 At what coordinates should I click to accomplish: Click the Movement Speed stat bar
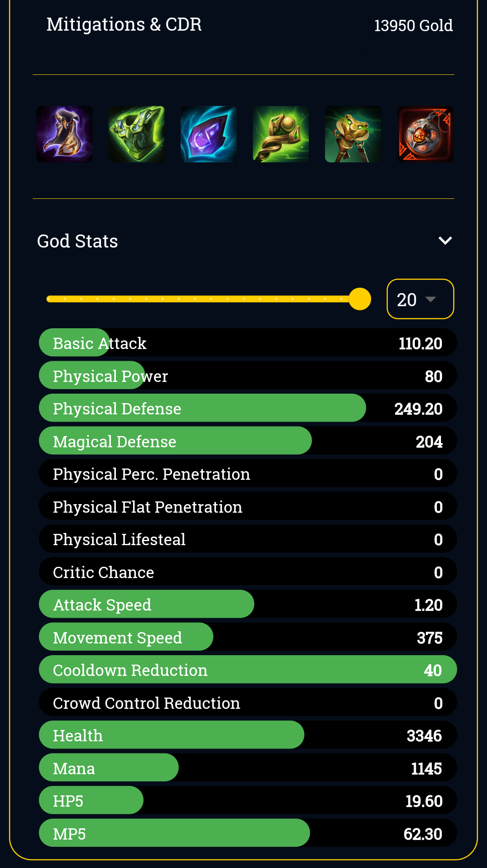[x=248, y=637]
